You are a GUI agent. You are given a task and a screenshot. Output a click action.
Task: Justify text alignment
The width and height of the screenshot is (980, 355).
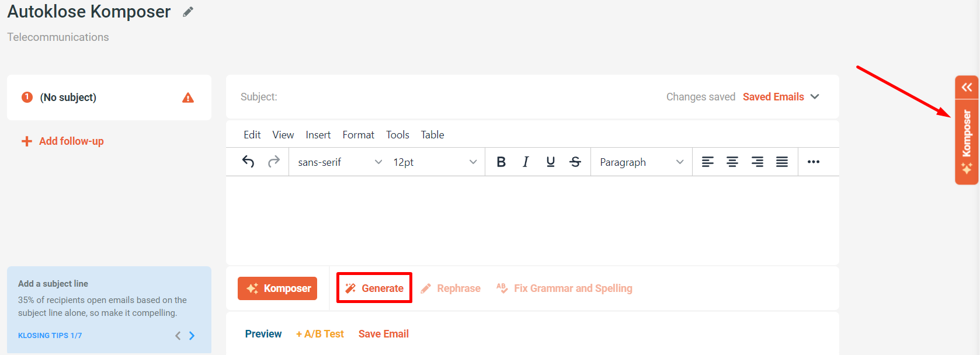tap(782, 162)
